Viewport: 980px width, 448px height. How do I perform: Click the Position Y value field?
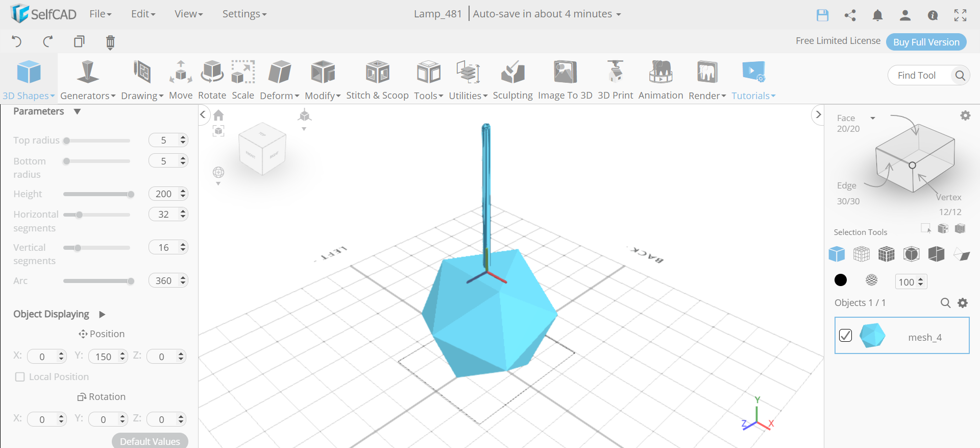click(x=104, y=357)
